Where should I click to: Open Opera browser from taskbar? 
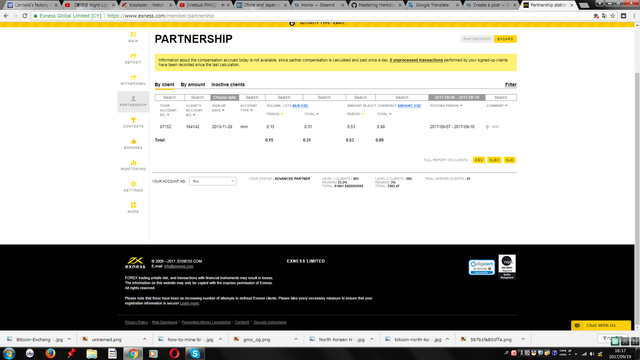coord(174,353)
